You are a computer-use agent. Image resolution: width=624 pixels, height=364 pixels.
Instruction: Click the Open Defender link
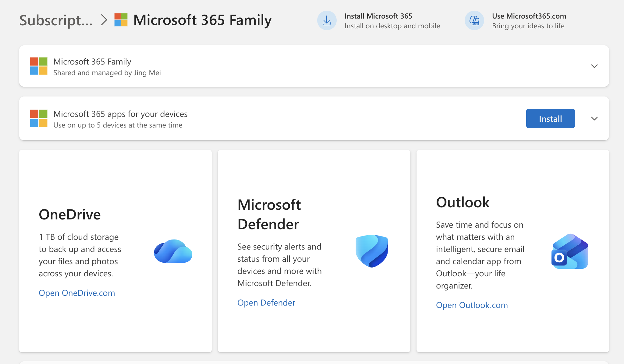(266, 303)
